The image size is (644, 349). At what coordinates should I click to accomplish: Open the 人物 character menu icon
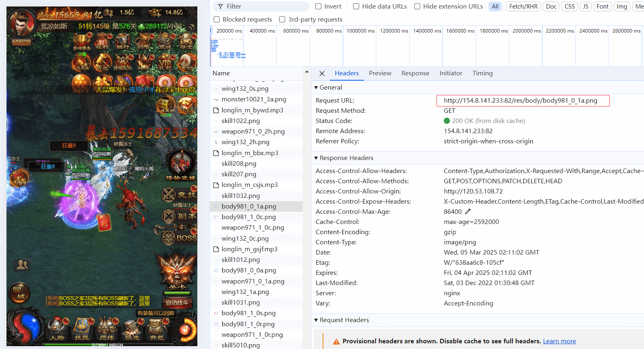(x=57, y=329)
